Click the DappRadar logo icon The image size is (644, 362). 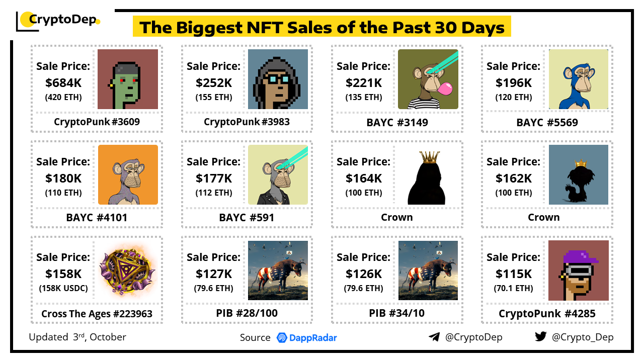(282, 337)
